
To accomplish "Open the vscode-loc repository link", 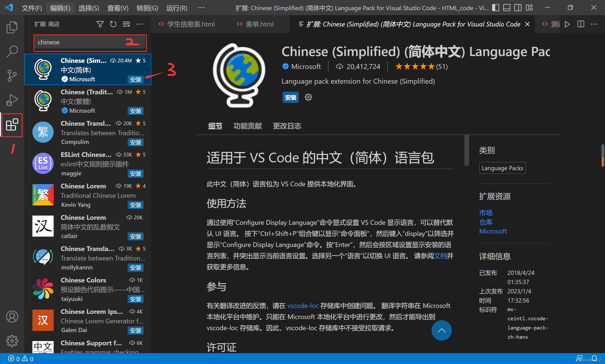I will click(x=303, y=306).
